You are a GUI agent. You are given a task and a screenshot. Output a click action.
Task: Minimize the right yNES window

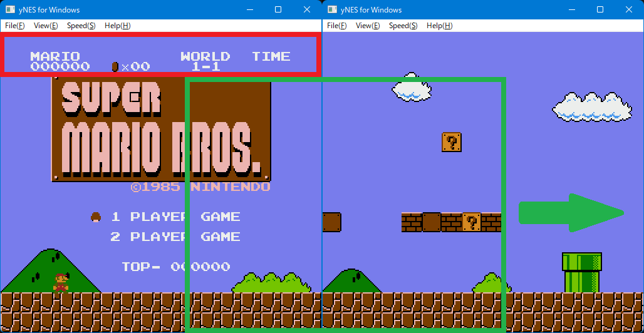tap(571, 9)
